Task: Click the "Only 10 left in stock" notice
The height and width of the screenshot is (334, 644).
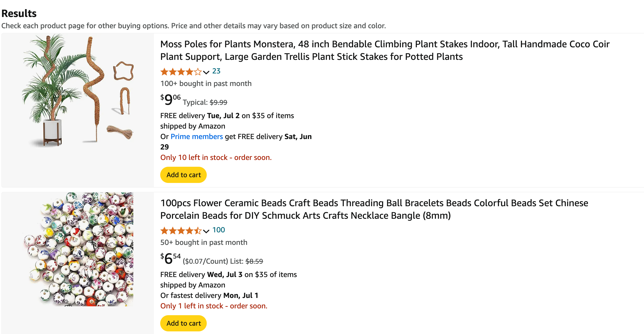Action: point(216,157)
